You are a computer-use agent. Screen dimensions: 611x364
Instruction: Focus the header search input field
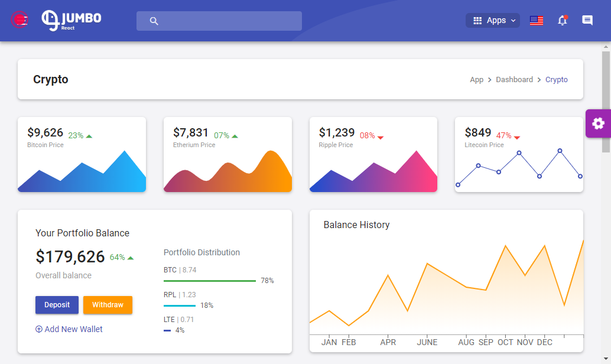pos(219,21)
